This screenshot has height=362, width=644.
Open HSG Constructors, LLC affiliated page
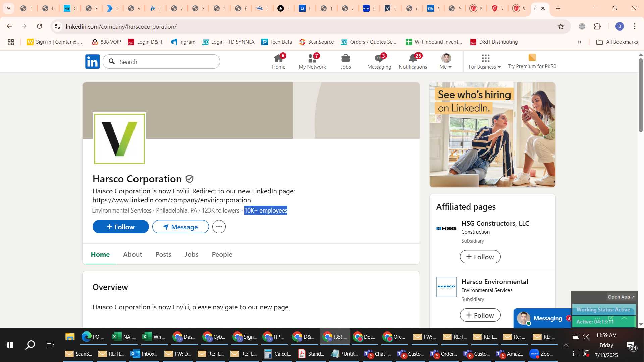[495, 223]
